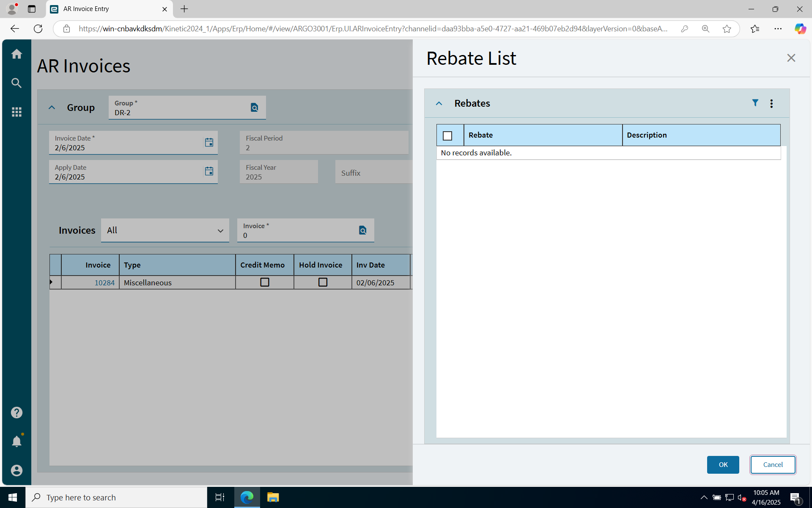This screenshot has width=812, height=508.
Task: Sort by the Hold Invoice column header
Action: coord(323,265)
